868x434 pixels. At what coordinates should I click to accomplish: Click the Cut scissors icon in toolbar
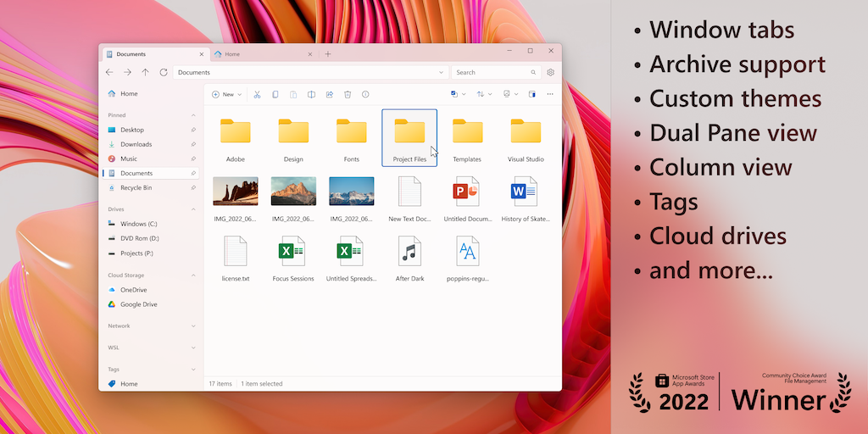tap(257, 94)
